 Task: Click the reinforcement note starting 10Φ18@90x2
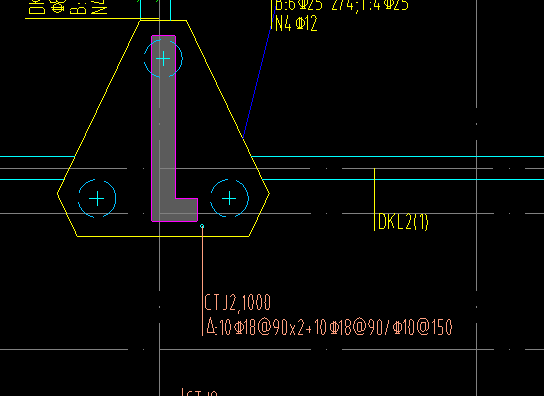[329, 327]
